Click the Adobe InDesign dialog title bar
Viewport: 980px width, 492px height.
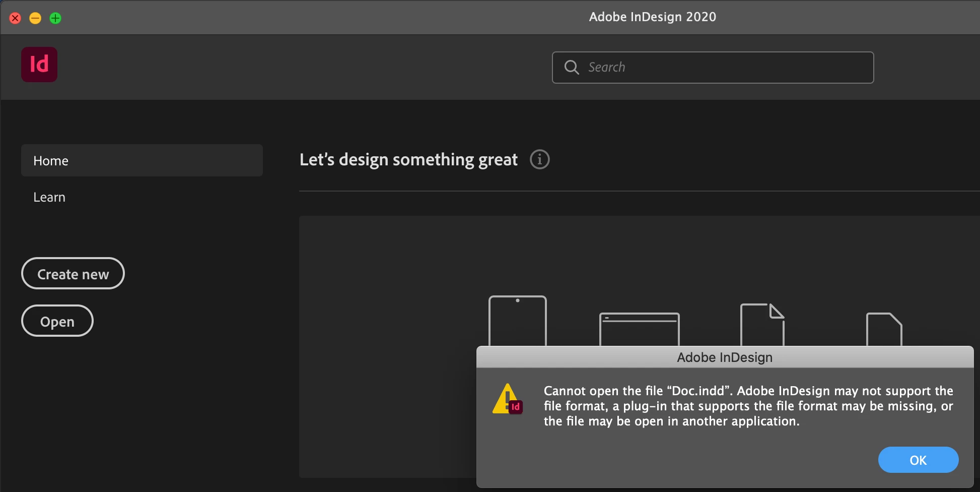(725, 357)
